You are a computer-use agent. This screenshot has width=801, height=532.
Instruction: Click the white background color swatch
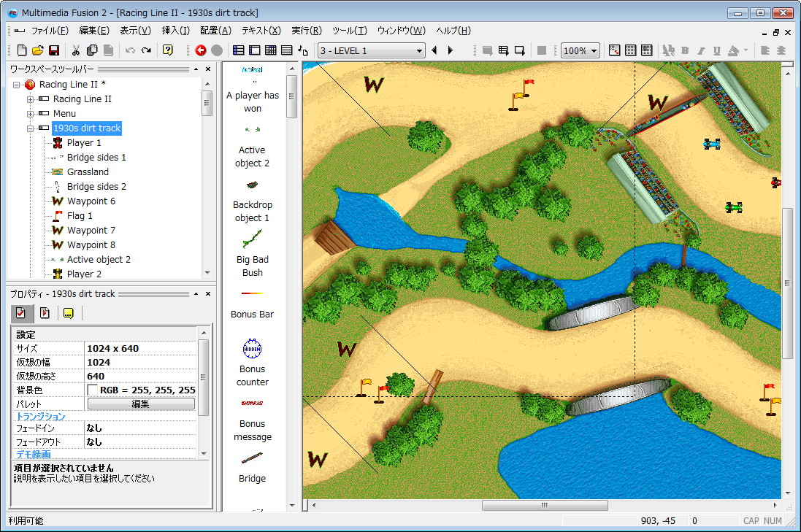93,390
